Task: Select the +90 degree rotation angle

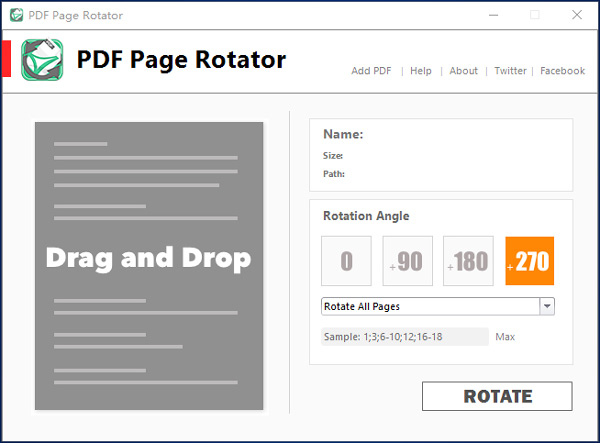Action: (408, 261)
